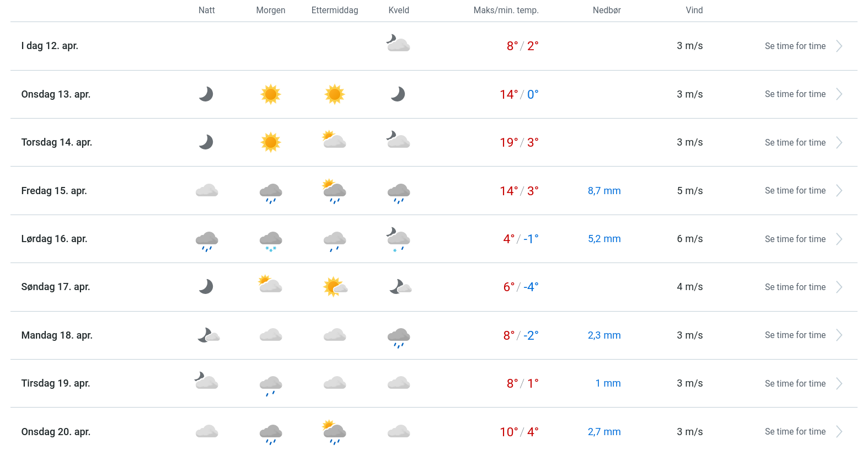
Task: Click Saturday 16 April evening sleet icon
Action: 398,239
